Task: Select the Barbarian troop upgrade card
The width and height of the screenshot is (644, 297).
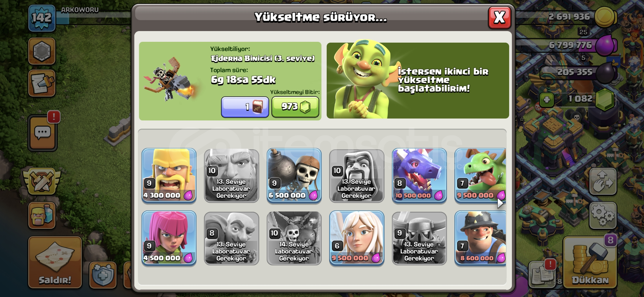Action: 169,175
